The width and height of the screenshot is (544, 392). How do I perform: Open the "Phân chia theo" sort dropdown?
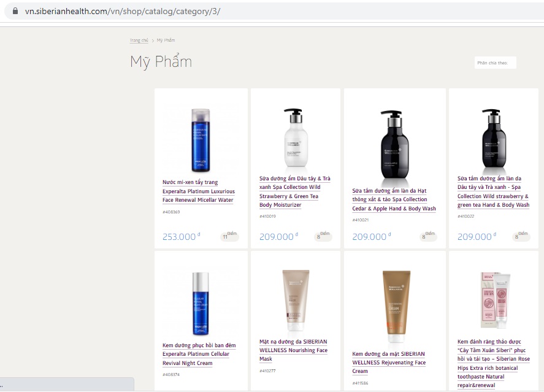pyautogui.click(x=496, y=63)
